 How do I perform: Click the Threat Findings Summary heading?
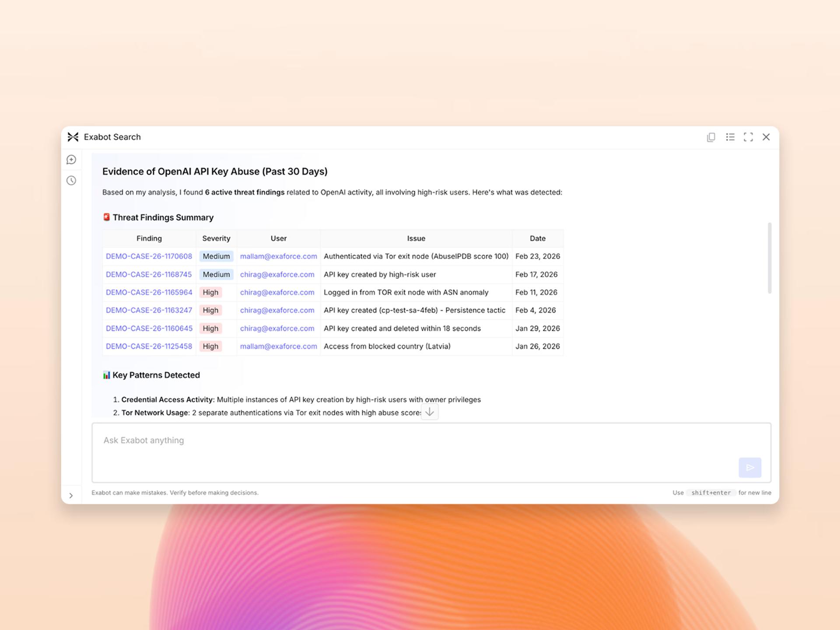(x=163, y=217)
